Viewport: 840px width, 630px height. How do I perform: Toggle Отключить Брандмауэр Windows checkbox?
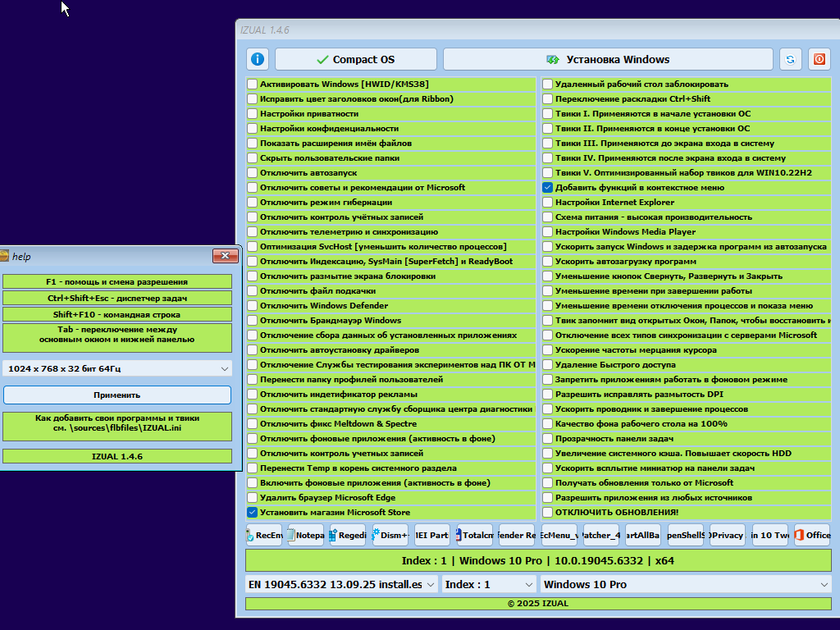point(253,321)
